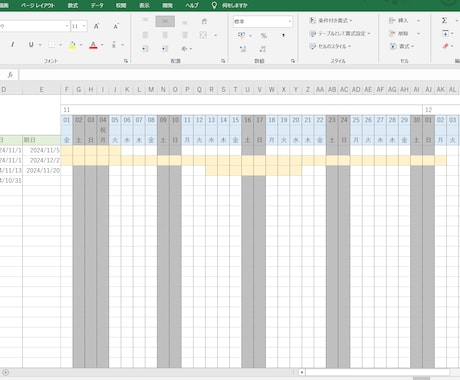The width and height of the screenshot is (460, 380).
Task: Open the ページレイアウト tab
Action: (x=38, y=5)
